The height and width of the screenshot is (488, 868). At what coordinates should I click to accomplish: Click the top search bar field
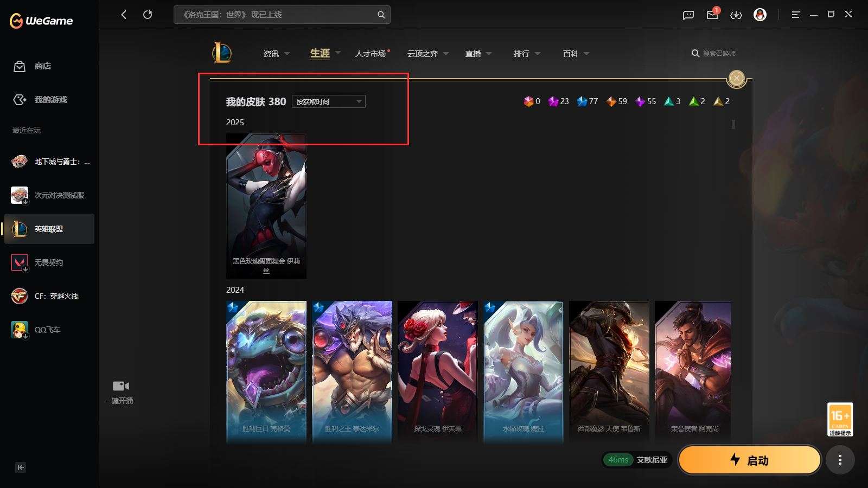click(282, 15)
